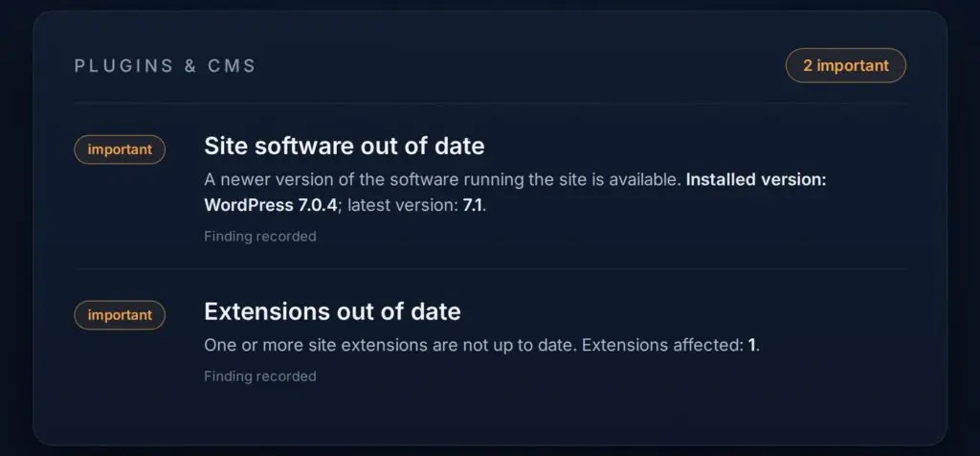
Task: Open the "Extensions out of date" heading
Action: click(x=332, y=311)
